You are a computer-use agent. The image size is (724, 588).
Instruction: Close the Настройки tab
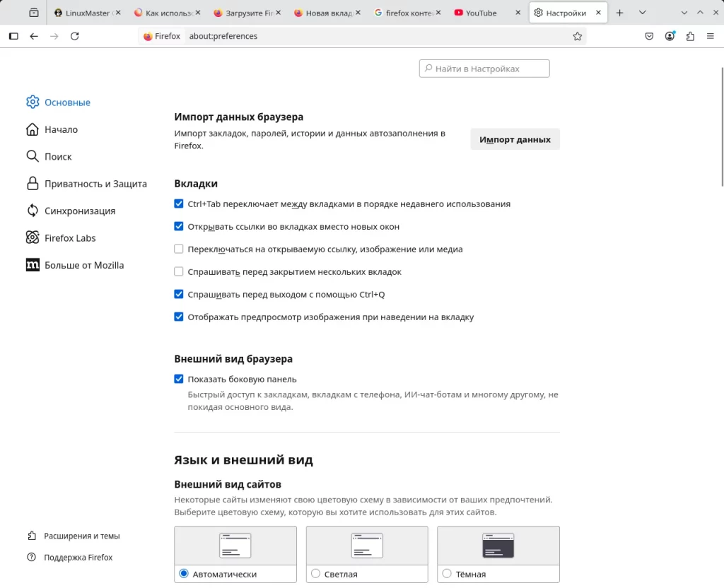598,13
